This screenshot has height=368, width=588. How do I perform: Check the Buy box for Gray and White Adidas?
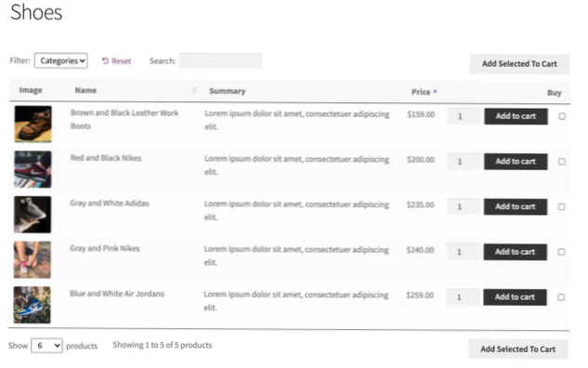click(561, 206)
